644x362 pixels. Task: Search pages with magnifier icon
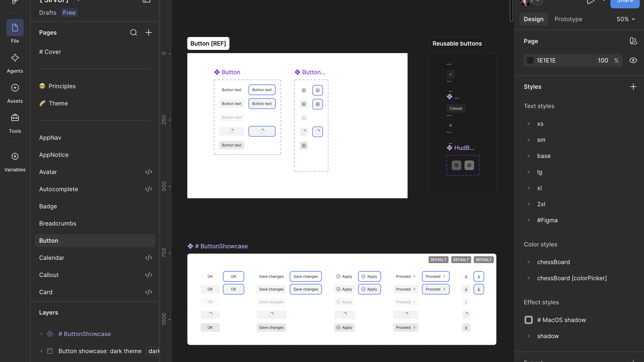click(x=134, y=32)
